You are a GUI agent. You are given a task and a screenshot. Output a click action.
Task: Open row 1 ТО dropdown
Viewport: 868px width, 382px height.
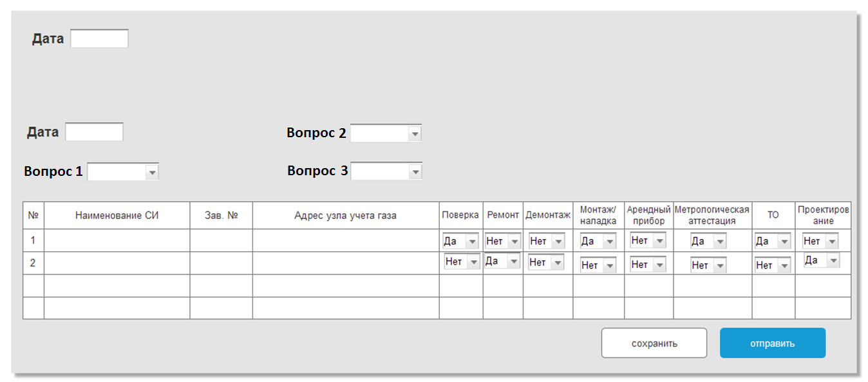click(x=773, y=242)
